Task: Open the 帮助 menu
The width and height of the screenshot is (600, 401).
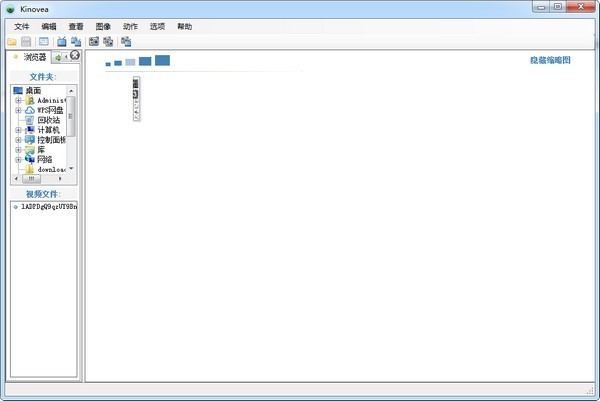Action: point(184,26)
